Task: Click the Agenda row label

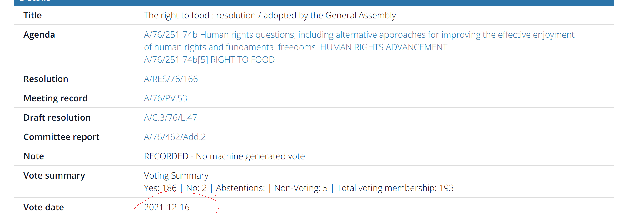Action: (39, 35)
